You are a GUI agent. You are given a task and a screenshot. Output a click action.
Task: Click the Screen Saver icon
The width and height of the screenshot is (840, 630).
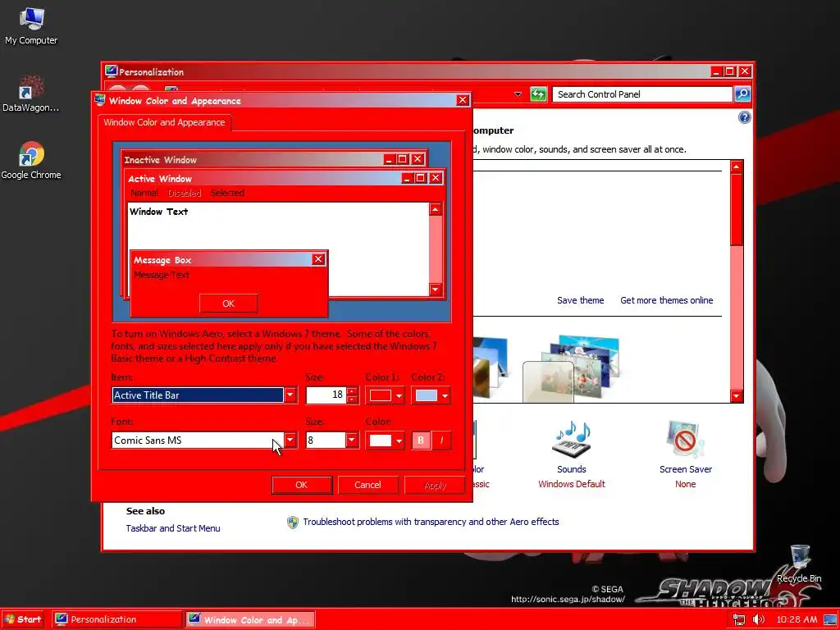click(x=685, y=440)
